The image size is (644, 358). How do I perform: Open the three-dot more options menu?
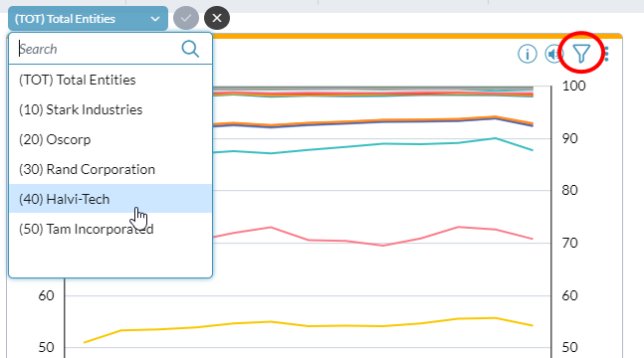click(x=606, y=54)
